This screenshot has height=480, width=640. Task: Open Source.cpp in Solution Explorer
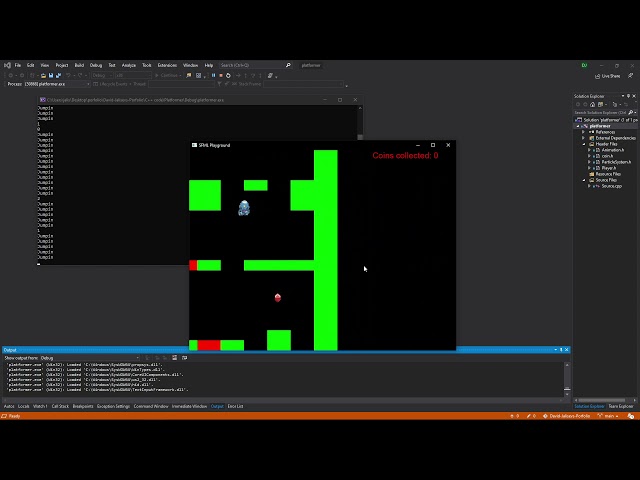[x=611, y=186]
